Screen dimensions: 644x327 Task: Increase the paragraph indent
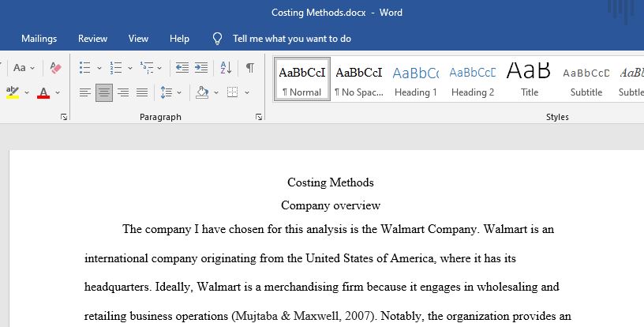point(200,67)
